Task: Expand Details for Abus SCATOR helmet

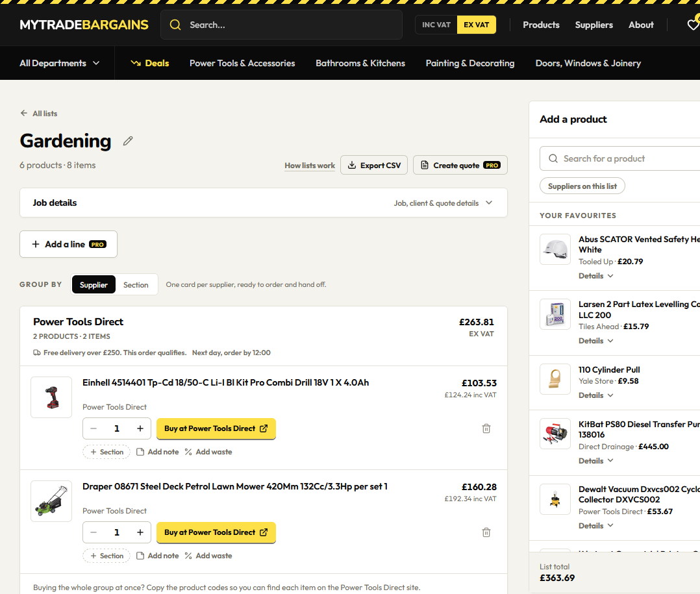Action: tap(596, 276)
